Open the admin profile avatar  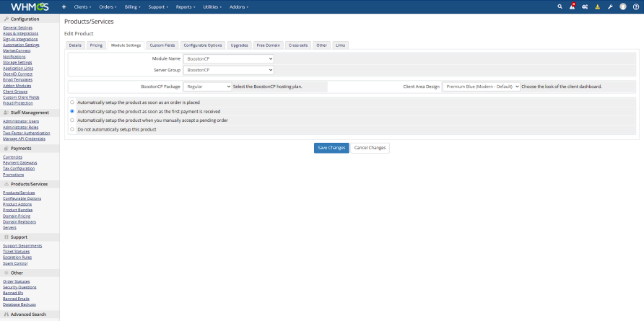click(623, 6)
